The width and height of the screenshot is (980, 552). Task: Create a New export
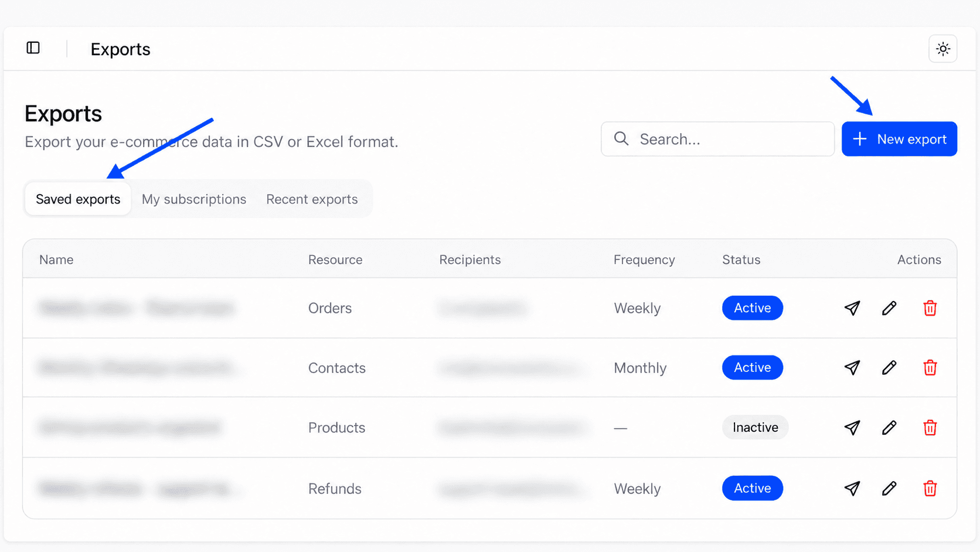click(899, 139)
